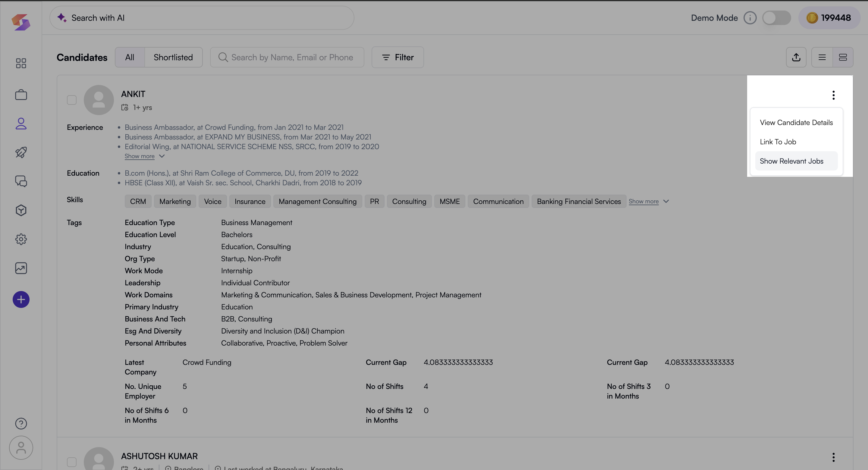Image resolution: width=868 pixels, height=470 pixels.
Task: Click the Marketing skill tag
Action: click(x=175, y=202)
